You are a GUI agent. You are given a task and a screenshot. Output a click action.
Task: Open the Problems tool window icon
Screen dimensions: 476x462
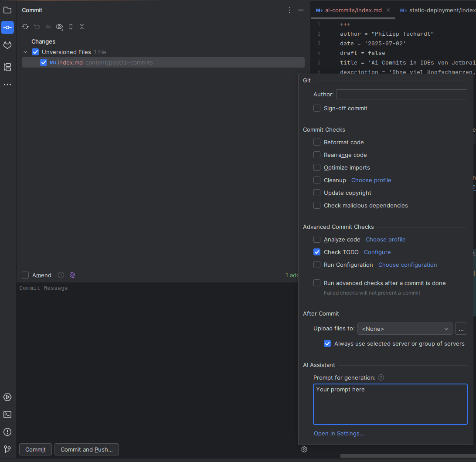(7, 432)
